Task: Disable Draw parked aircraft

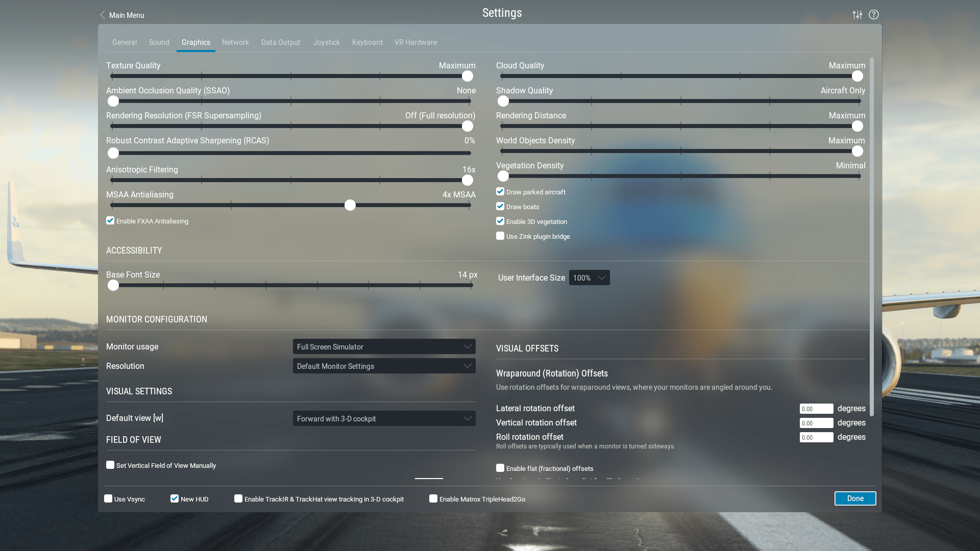Action: 500,191
